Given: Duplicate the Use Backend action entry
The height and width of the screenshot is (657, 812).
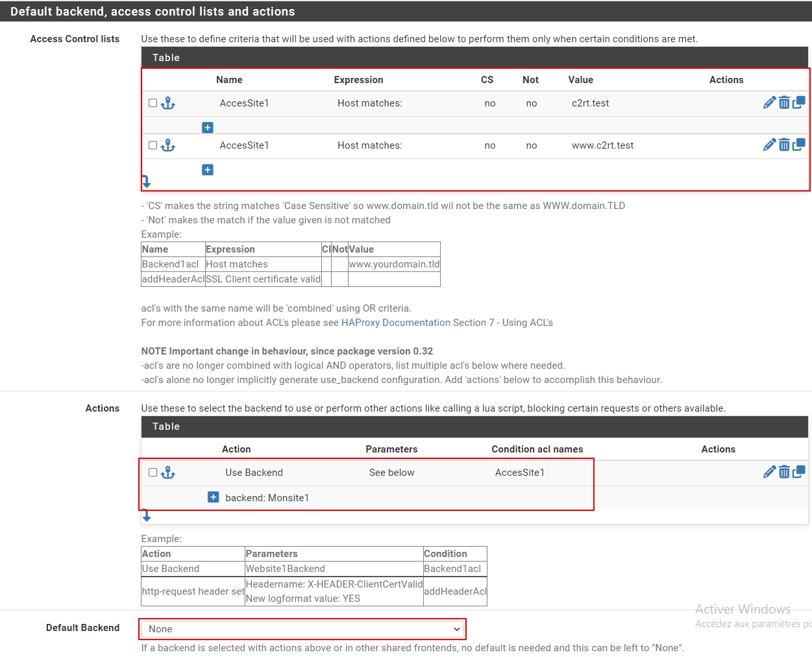Looking at the screenshot, I should tap(799, 472).
